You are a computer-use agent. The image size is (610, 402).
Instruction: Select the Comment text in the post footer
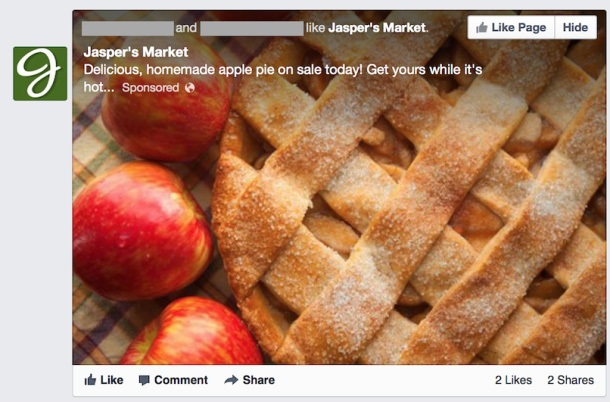(181, 380)
